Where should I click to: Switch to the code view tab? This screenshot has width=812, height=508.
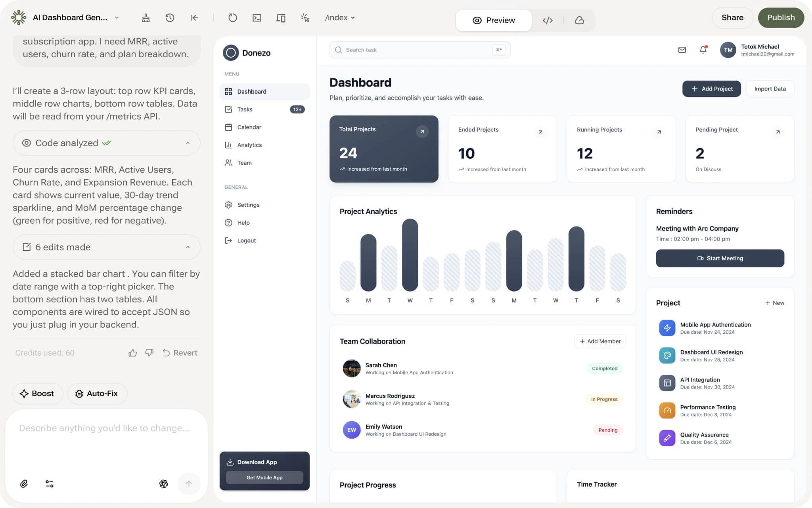point(548,20)
